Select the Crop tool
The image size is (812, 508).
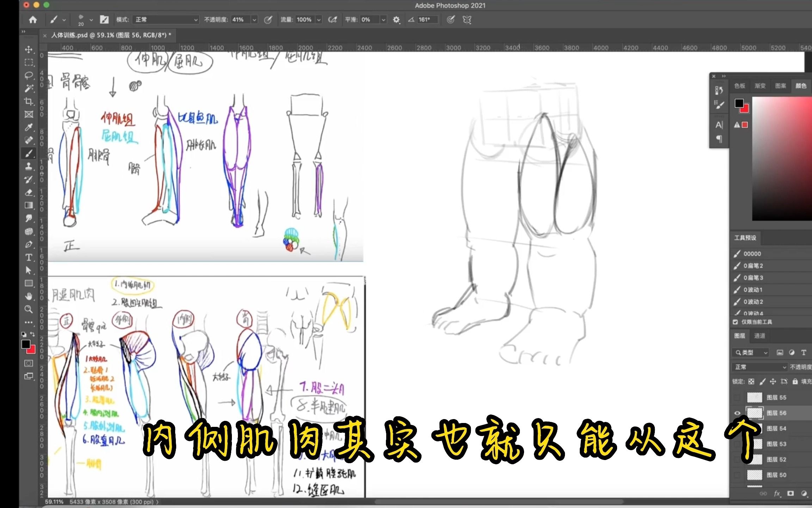click(x=29, y=101)
